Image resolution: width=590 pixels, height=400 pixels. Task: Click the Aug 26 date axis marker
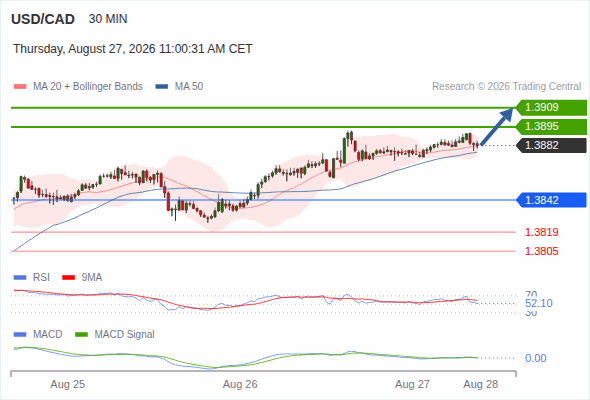click(x=240, y=385)
